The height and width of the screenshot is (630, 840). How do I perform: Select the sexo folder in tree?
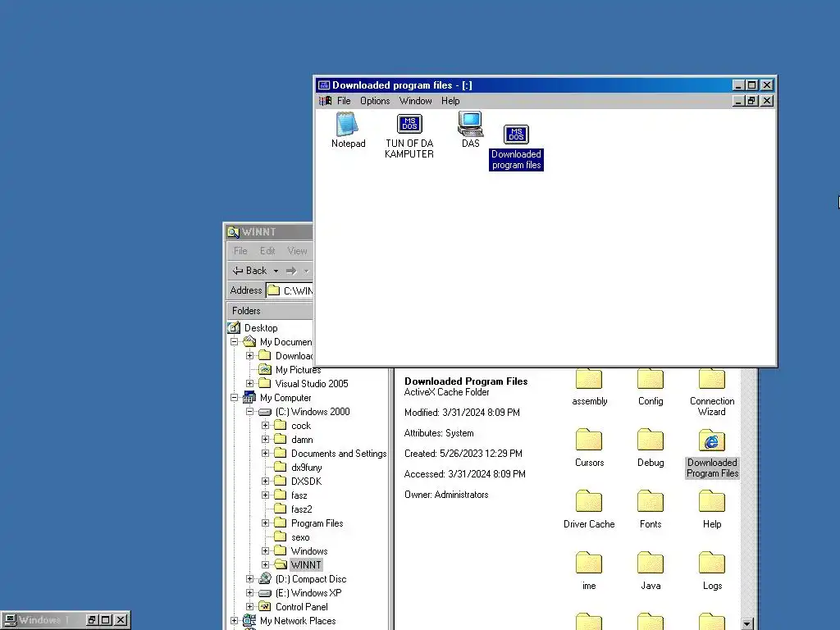(300, 536)
